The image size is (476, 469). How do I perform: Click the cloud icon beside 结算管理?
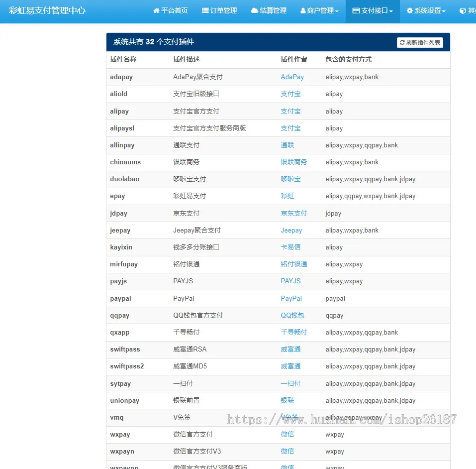(x=254, y=10)
